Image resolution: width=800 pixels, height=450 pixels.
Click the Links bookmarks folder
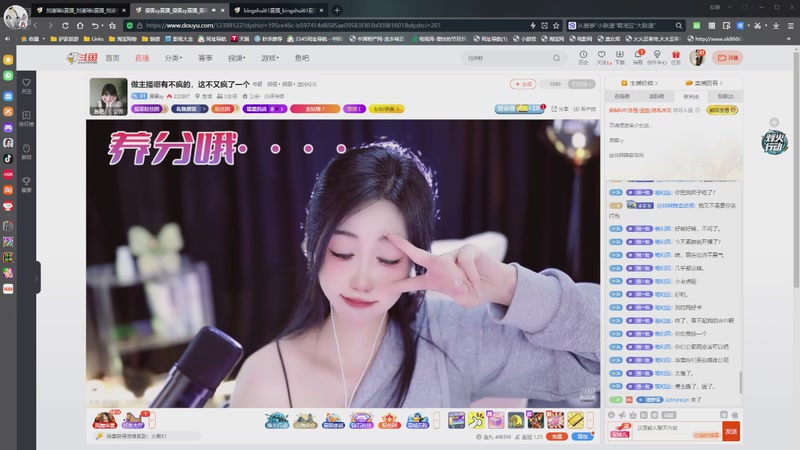point(93,39)
